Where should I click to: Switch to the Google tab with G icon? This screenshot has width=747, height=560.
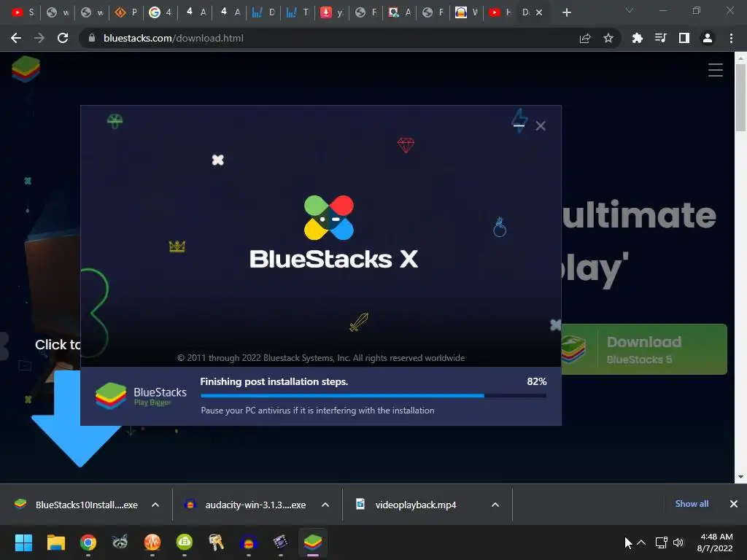[x=160, y=12]
